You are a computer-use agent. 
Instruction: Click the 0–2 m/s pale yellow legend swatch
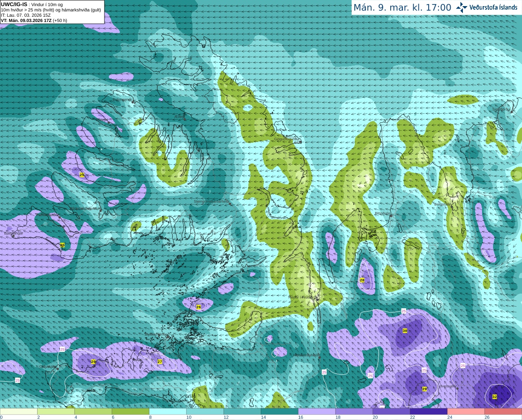19,411
